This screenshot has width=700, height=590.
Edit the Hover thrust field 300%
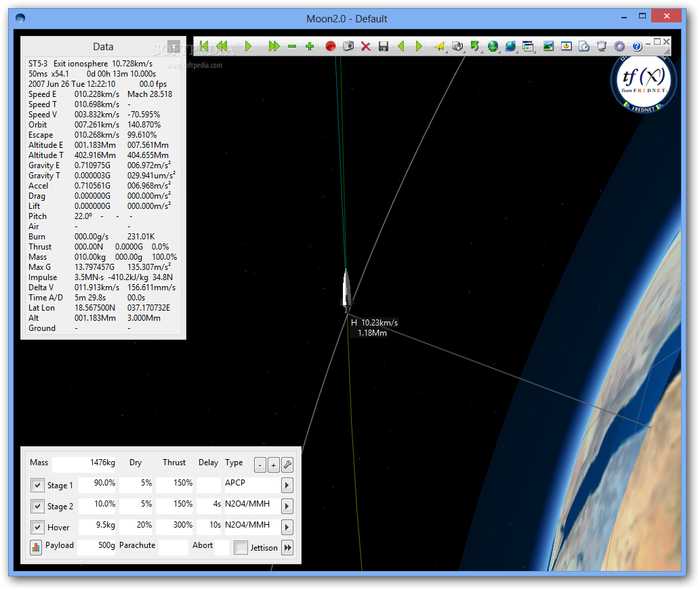click(x=174, y=527)
